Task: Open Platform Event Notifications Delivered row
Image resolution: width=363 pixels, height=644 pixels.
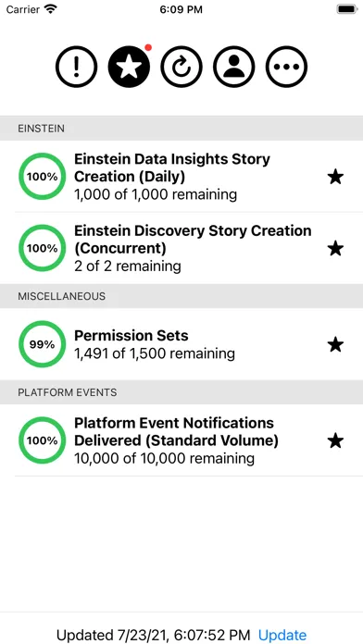Action: point(181,440)
